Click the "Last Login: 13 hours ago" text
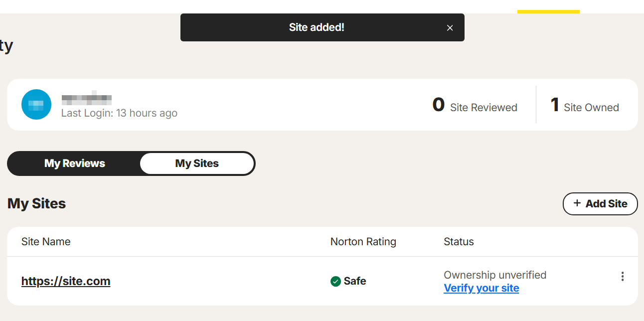Screen dimensions: 644x321 pos(119,113)
